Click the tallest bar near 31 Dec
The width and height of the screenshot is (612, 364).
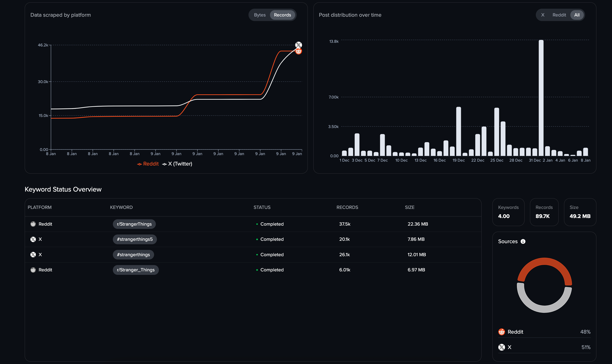541,98
